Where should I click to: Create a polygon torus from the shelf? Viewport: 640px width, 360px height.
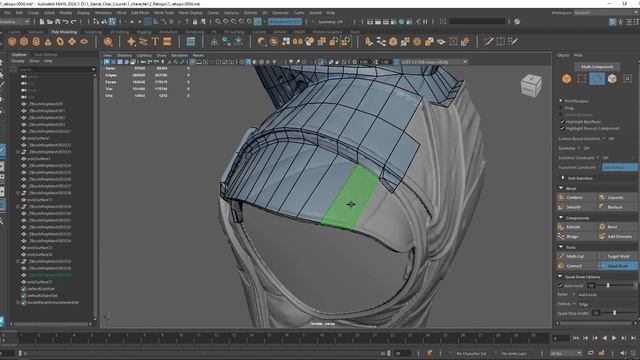click(60, 41)
